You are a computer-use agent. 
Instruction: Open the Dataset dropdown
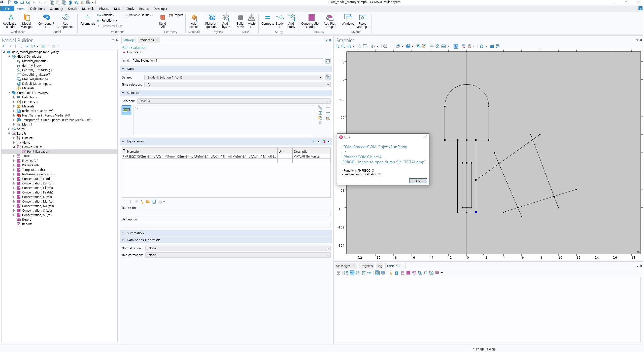pos(234,77)
